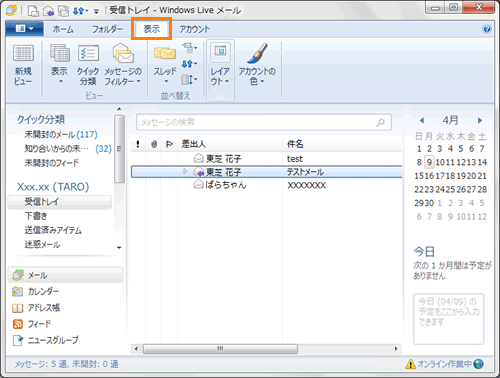Click the folder pane scrollbar thumb
Screen dimensions: 500x378
tap(119, 149)
